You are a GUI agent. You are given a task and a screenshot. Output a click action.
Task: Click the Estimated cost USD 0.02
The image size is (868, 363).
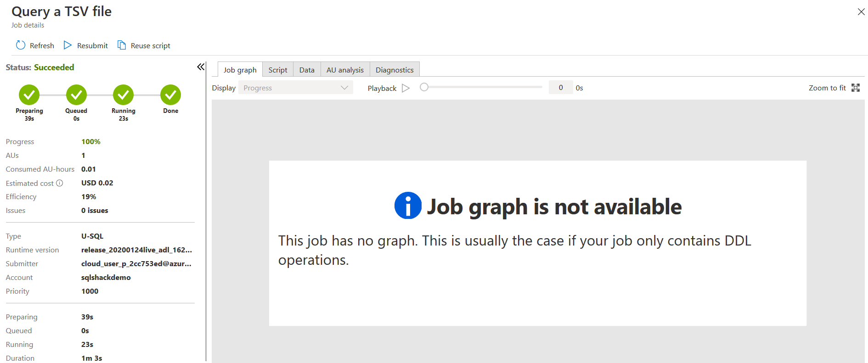(x=97, y=183)
